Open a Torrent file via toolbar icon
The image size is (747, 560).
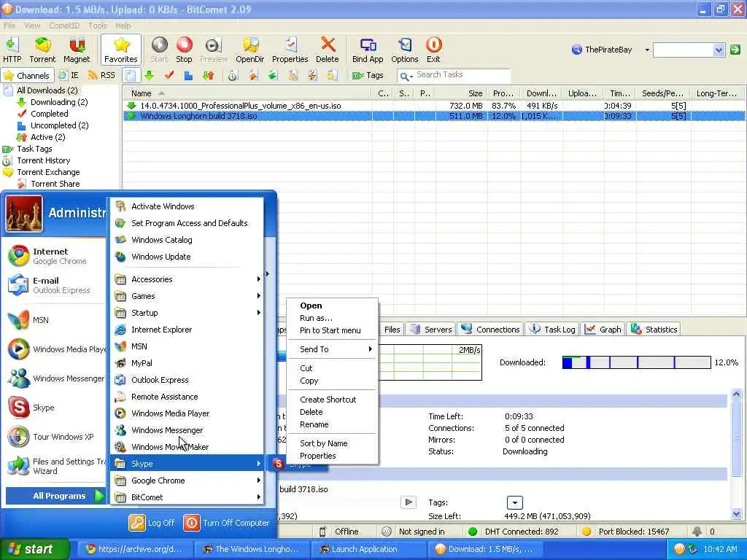point(42,50)
